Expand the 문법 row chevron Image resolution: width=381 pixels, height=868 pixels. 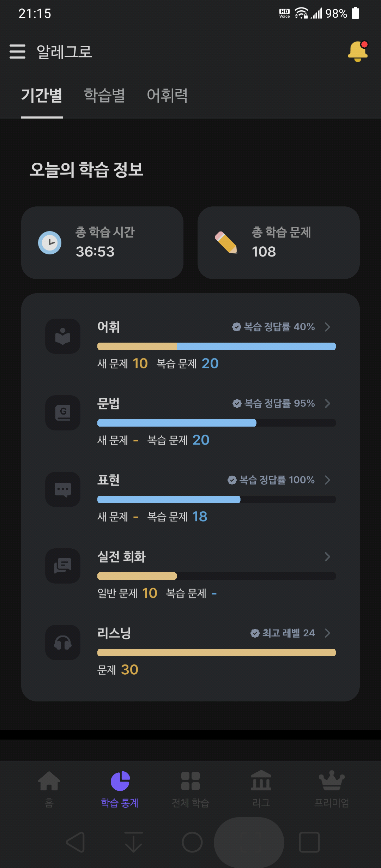(x=327, y=403)
